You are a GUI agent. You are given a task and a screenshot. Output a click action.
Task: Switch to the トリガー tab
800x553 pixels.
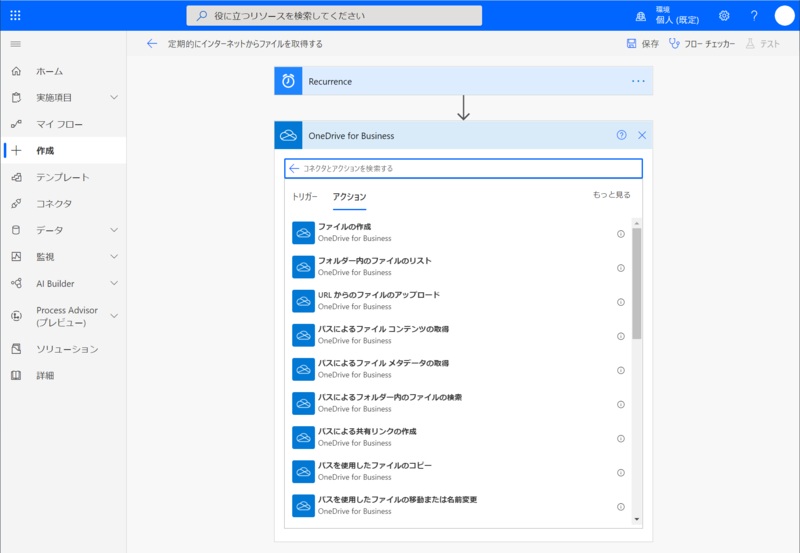tap(305, 196)
